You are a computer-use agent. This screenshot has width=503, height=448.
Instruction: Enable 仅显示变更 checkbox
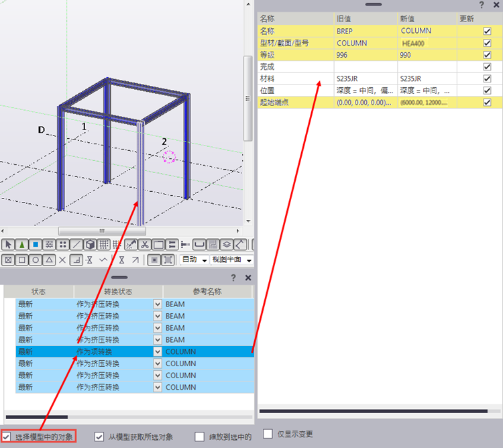point(268,434)
